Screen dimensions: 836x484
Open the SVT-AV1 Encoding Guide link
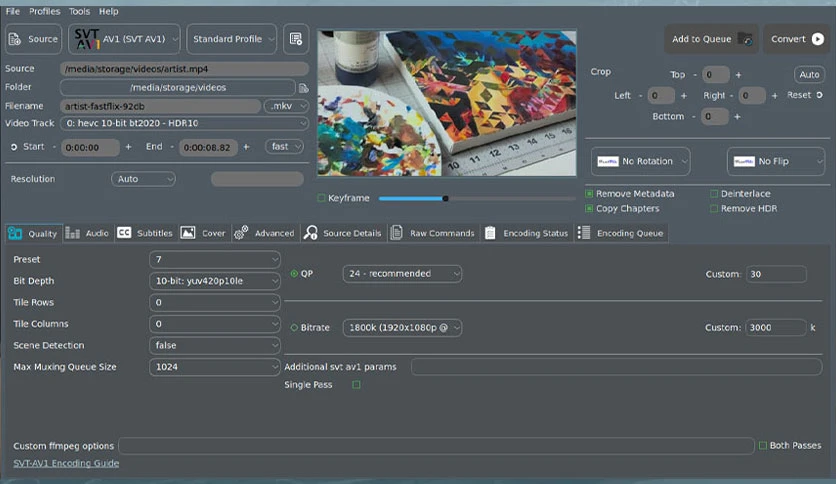[x=66, y=463]
